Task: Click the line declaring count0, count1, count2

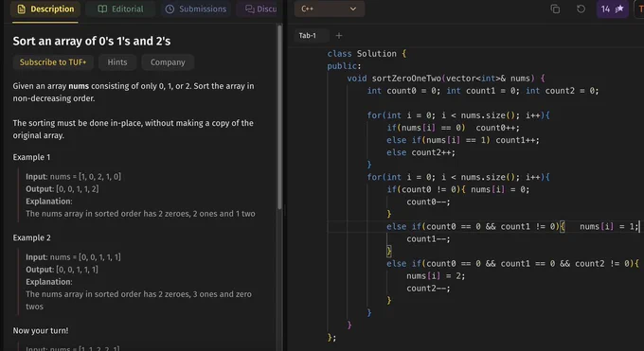Action: [483, 91]
